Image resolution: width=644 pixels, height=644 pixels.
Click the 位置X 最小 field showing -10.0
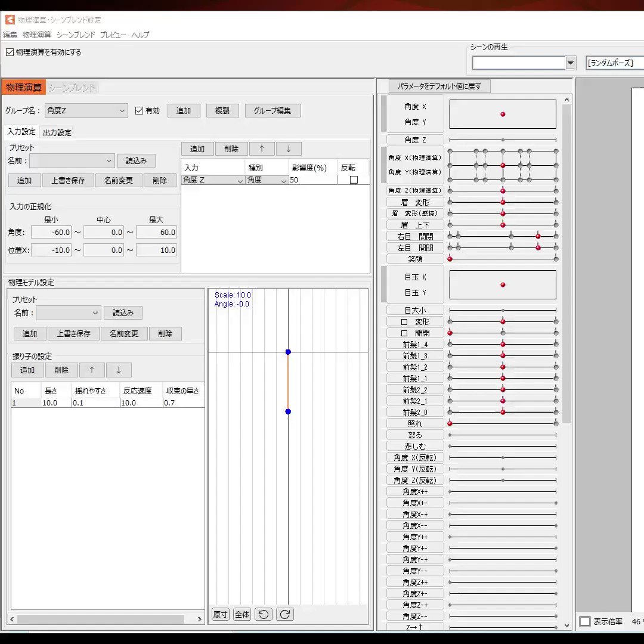[x=51, y=250]
